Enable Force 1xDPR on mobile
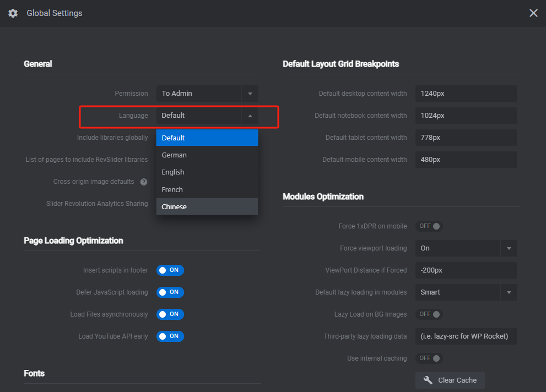This screenshot has width=546, height=392. 429,226
